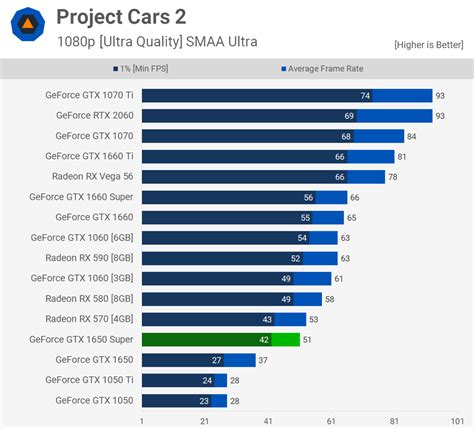
Task: Click the axis tick labeled 61
Action: click(x=331, y=421)
